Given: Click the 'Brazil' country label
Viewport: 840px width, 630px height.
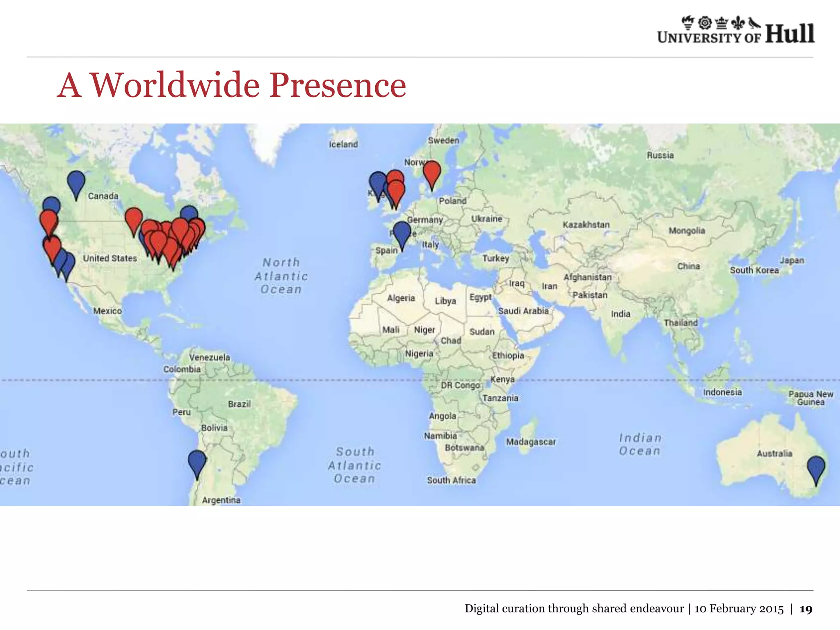Looking at the screenshot, I should 239,404.
